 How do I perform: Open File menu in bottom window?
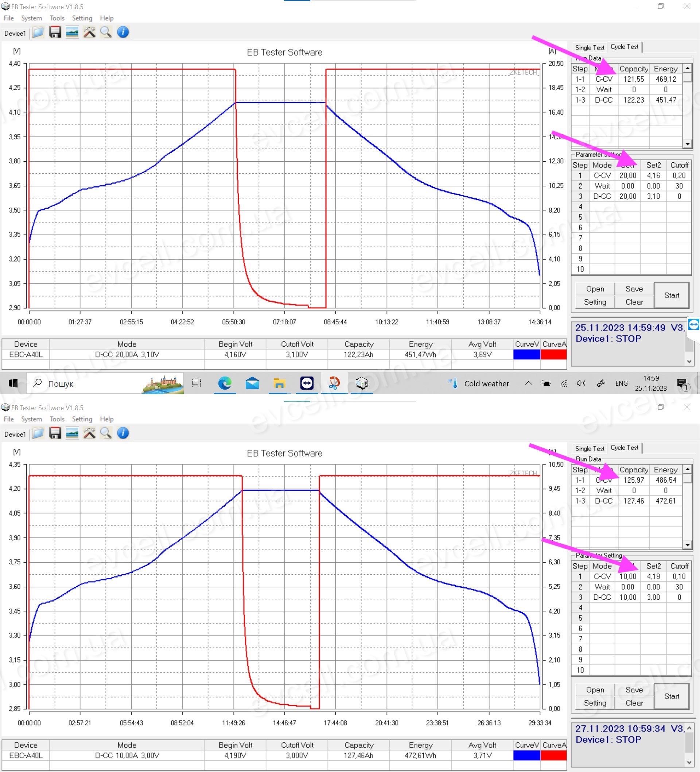point(8,419)
